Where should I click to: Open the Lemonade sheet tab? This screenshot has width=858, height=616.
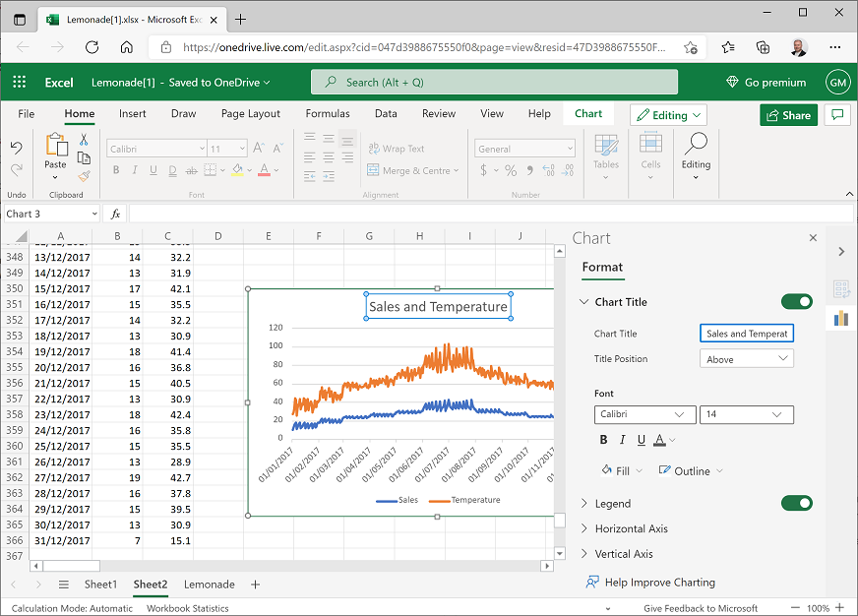tap(209, 585)
